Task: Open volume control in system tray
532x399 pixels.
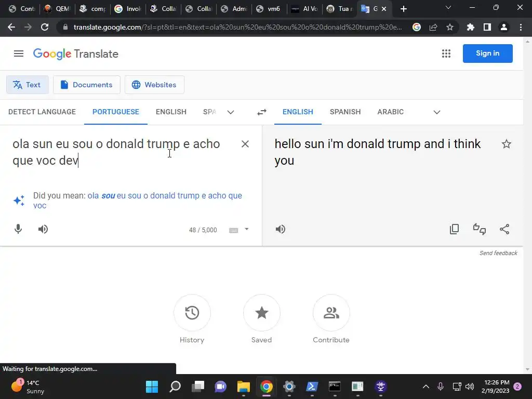Action: click(x=470, y=387)
